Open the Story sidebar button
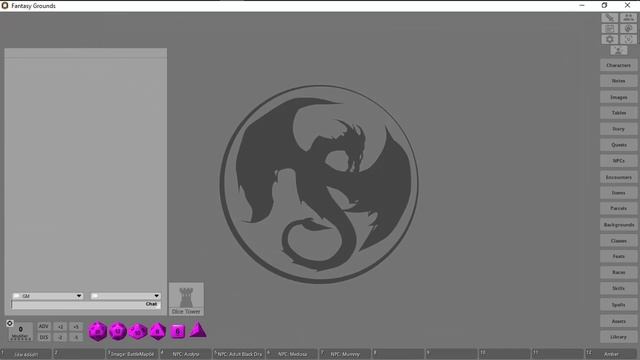This screenshot has width=640, height=360. pyautogui.click(x=618, y=129)
